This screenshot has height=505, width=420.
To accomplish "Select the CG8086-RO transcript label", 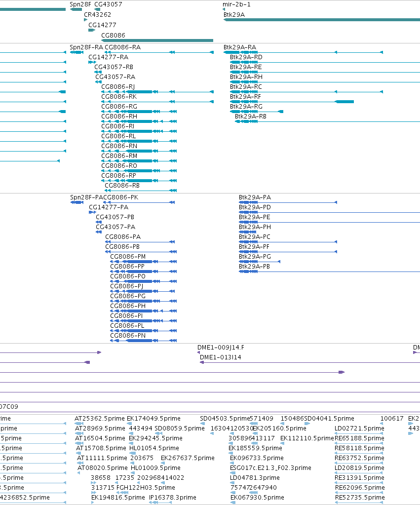I will [119, 166].
